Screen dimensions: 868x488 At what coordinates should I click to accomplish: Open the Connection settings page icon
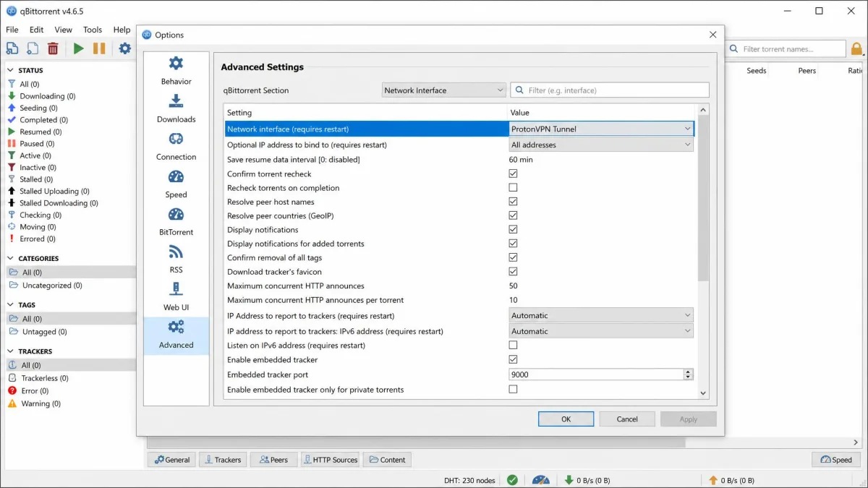pyautogui.click(x=176, y=139)
